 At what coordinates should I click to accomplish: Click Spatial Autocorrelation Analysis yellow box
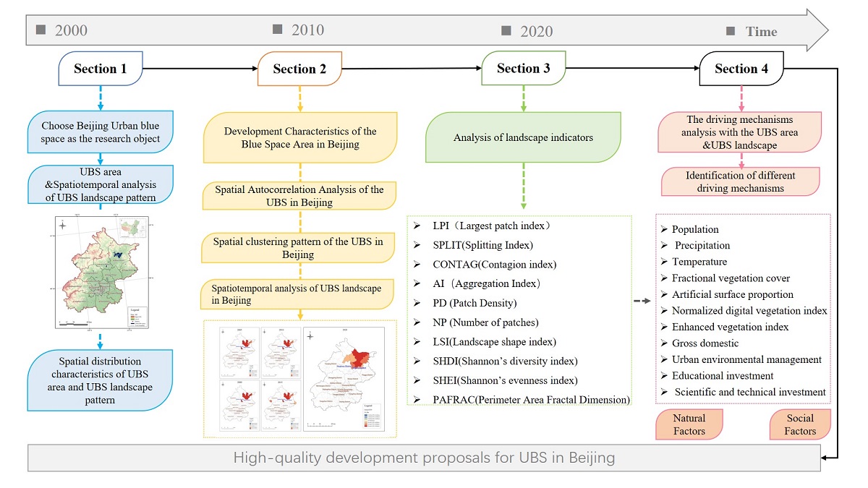299,196
